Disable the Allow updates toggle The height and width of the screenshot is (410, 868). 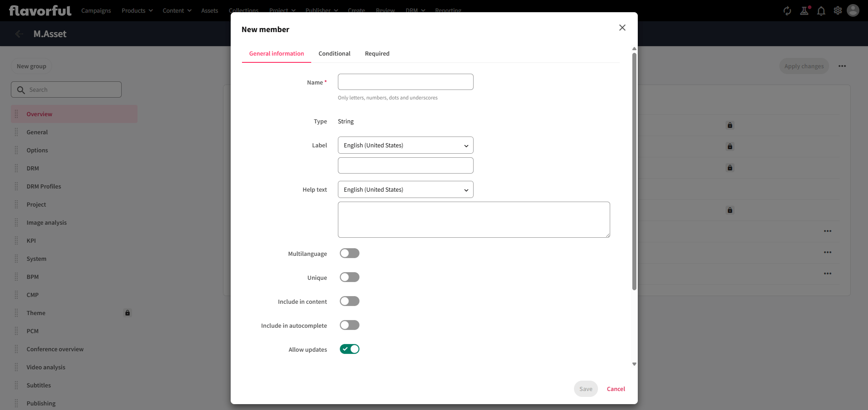tap(350, 349)
